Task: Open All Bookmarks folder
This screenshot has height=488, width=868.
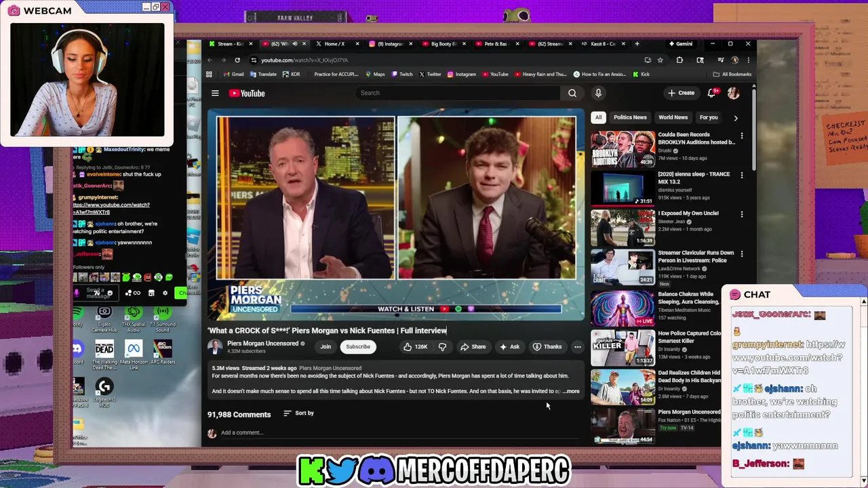Action: [x=732, y=74]
